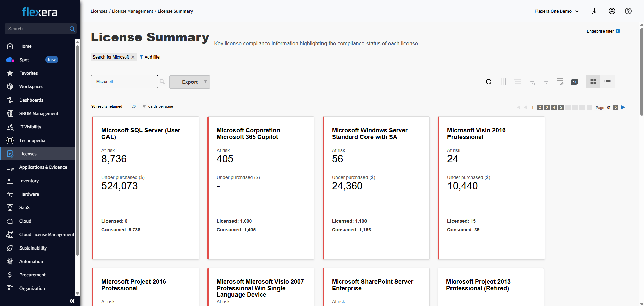This screenshot has height=306, width=644.
Task: Click Add filter
Action: (150, 57)
